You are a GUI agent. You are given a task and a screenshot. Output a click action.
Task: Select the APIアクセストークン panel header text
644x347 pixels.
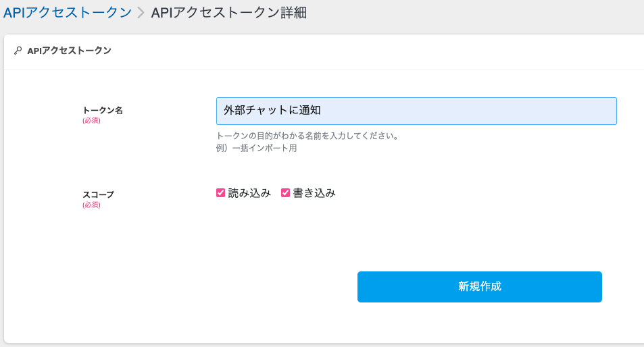click(69, 51)
